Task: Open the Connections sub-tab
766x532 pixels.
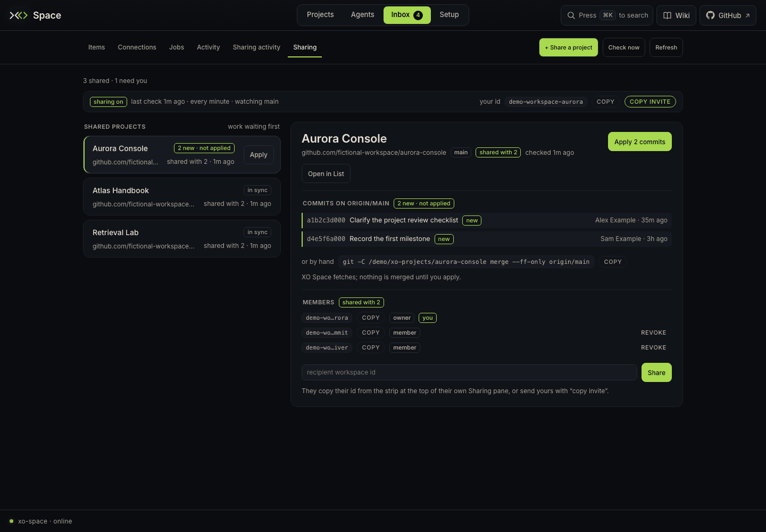Action: 137,47
